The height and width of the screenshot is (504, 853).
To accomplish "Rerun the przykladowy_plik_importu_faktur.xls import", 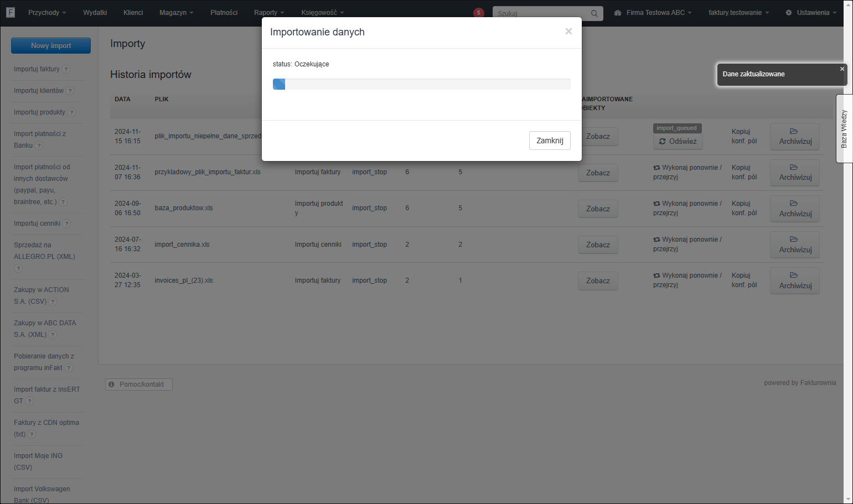I will 687,172.
